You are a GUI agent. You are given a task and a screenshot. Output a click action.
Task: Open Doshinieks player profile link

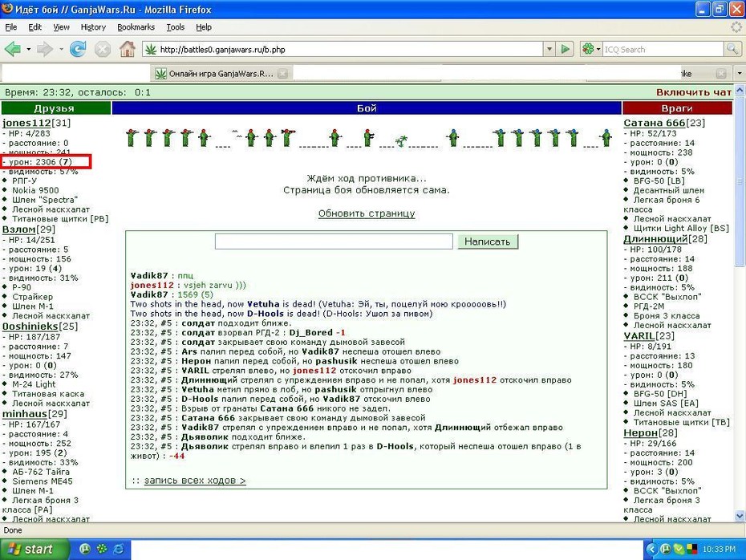(x=30, y=327)
